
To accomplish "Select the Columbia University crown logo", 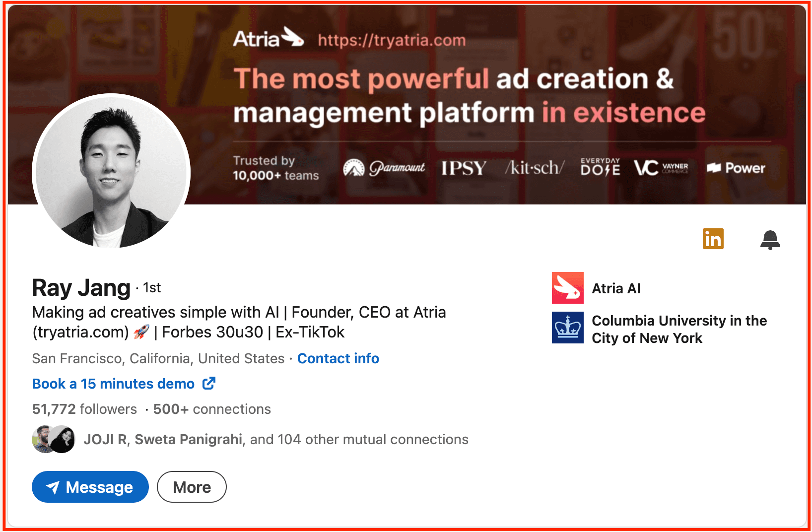I will pos(567,328).
